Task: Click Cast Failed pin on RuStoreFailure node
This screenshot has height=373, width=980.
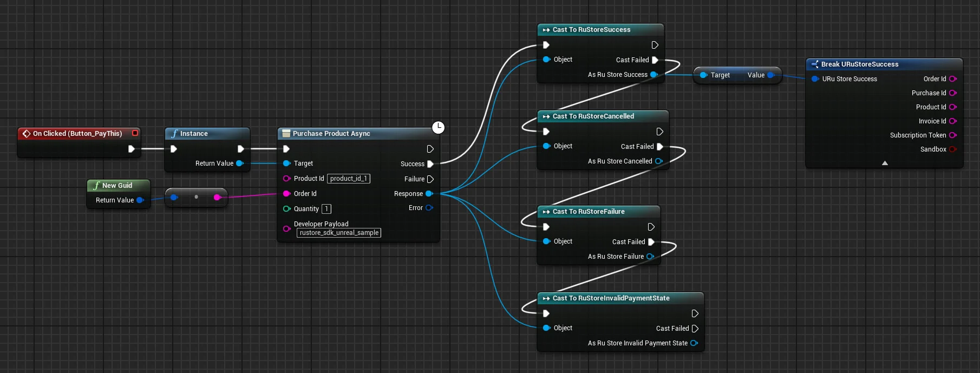Action: pos(651,242)
